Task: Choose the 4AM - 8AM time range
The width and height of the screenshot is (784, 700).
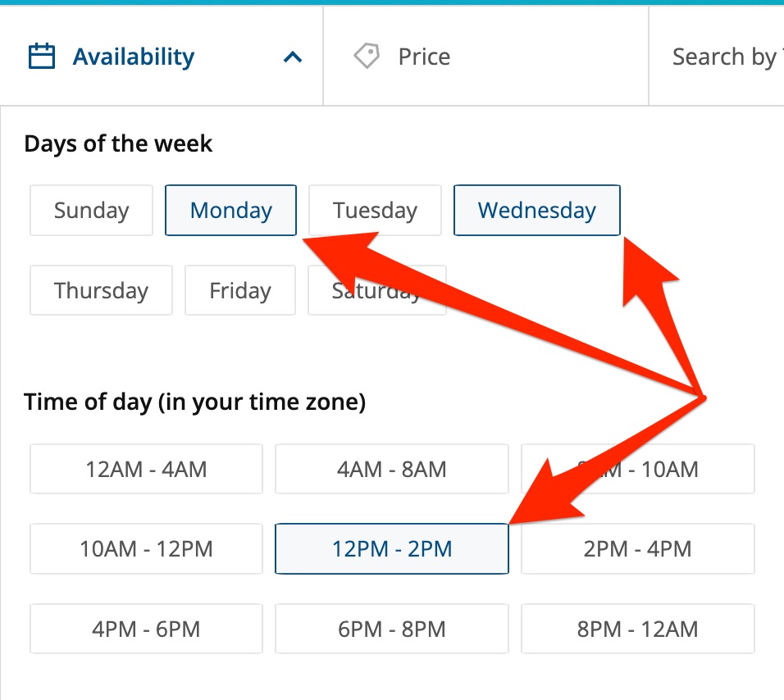Action: click(391, 470)
